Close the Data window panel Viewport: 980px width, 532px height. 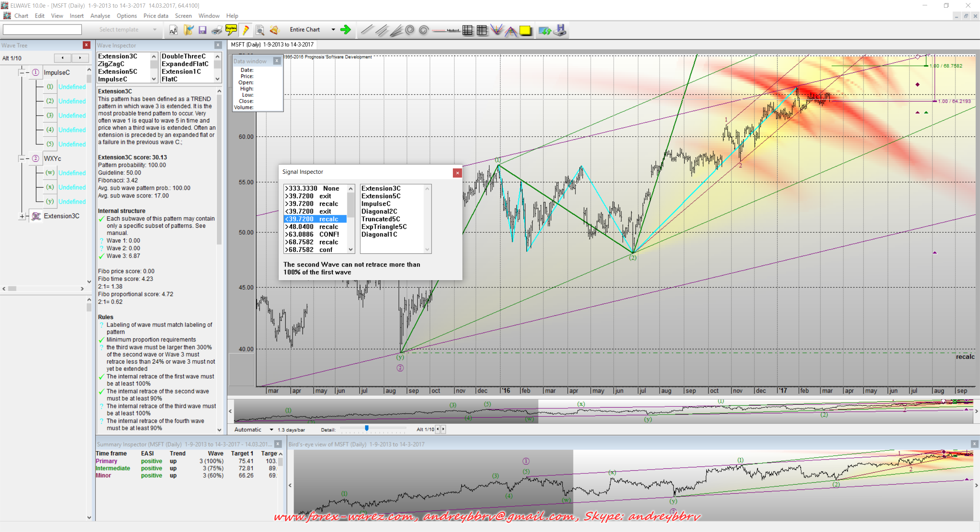tap(277, 61)
